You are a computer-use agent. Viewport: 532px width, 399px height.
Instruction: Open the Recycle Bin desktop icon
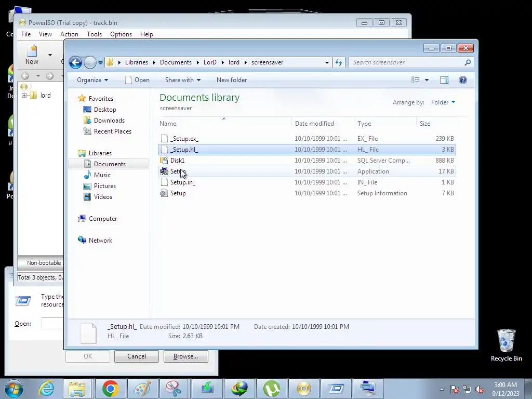point(506,345)
